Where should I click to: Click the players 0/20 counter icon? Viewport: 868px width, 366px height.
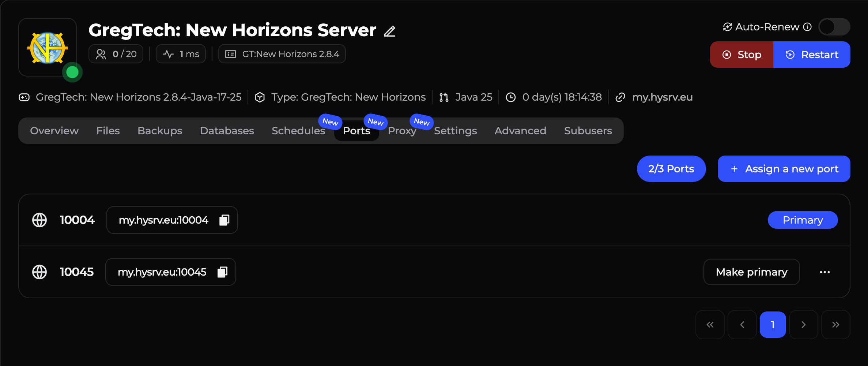coord(101,54)
